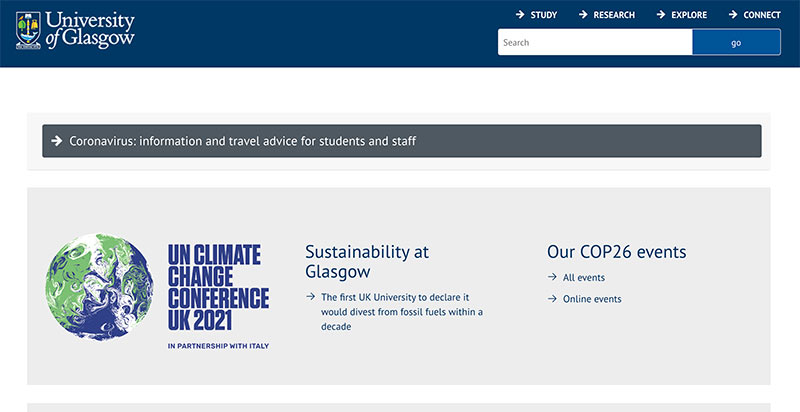800x412 pixels.
Task: Click the arrow icon beside Research
Action: [x=583, y=15]
